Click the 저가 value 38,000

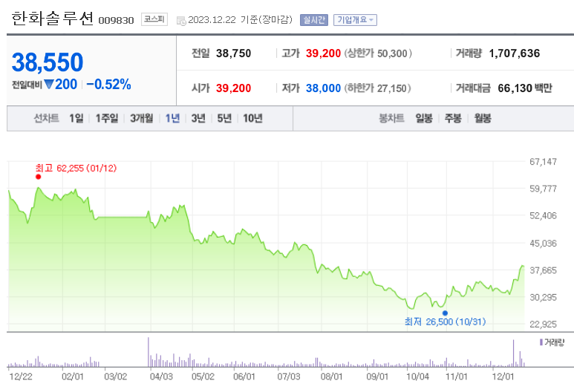[323, 88]
